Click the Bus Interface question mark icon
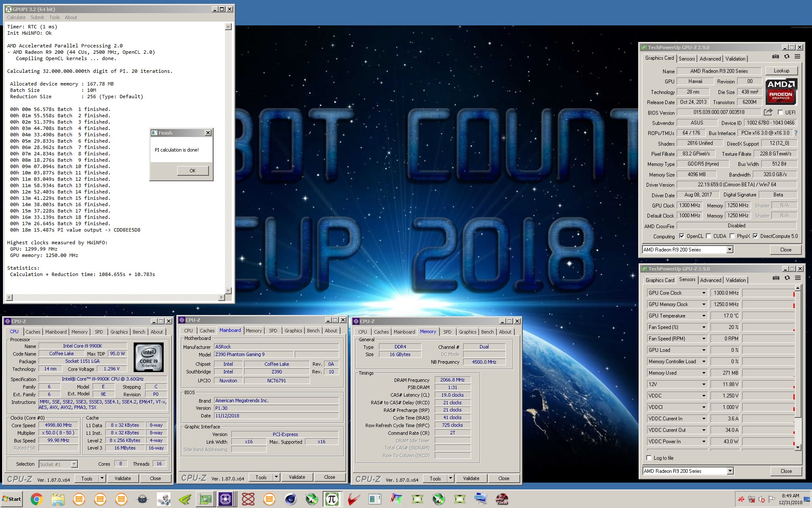The width and height of the screenshot is (812, 508). tap(796, 133)
